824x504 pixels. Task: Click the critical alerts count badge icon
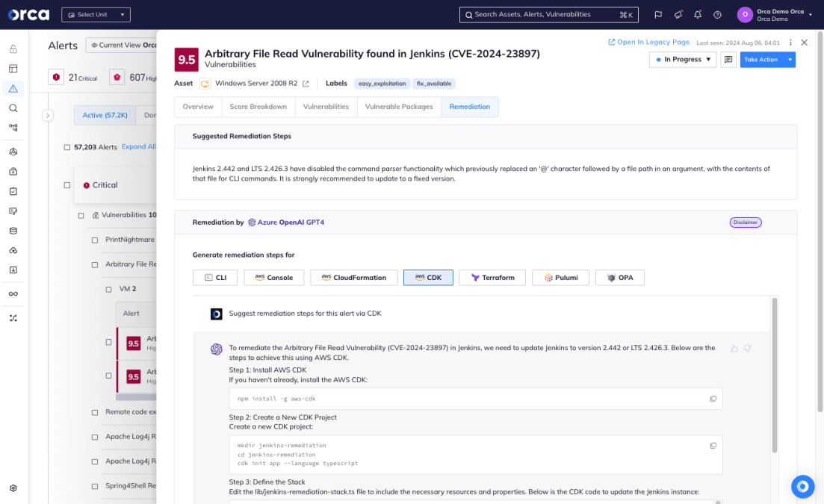click(56, 77)
